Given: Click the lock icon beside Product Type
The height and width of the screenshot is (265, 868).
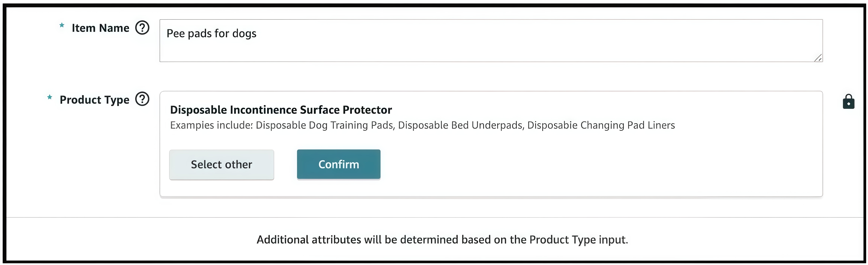Looking at the screenshot, I should (x=849, y=102).
